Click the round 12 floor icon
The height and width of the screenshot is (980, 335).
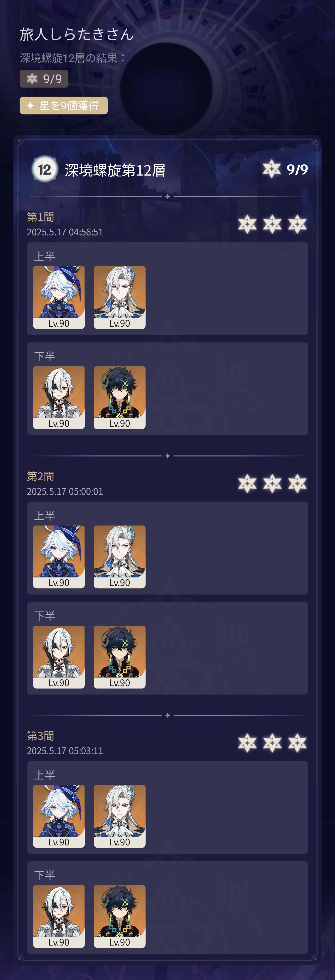(x=45, y=169)
